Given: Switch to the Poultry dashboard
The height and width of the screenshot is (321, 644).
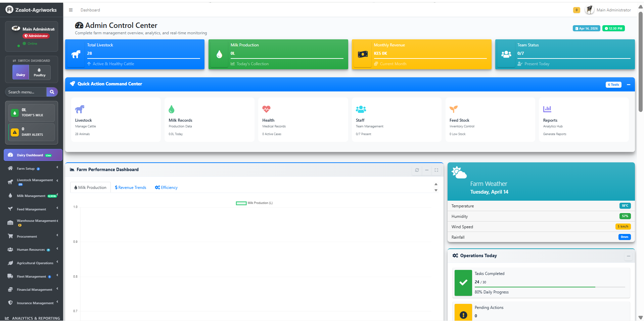Looking at the screenshot, I should [40, 72].
